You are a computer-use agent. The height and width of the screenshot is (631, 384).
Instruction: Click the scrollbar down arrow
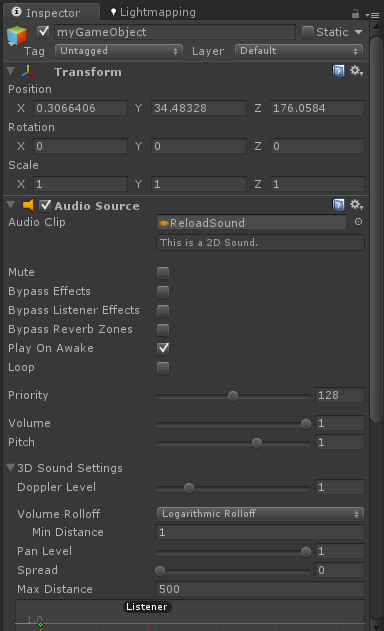click(x=376, y=627)
